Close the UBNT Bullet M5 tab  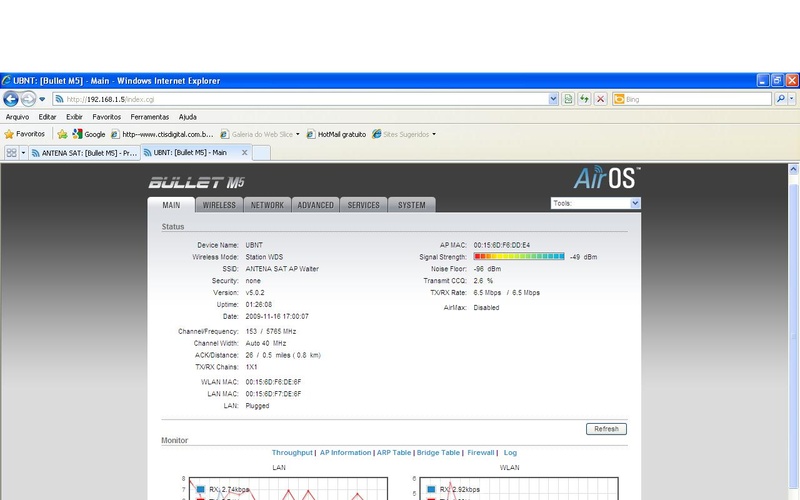click(244, 152)
